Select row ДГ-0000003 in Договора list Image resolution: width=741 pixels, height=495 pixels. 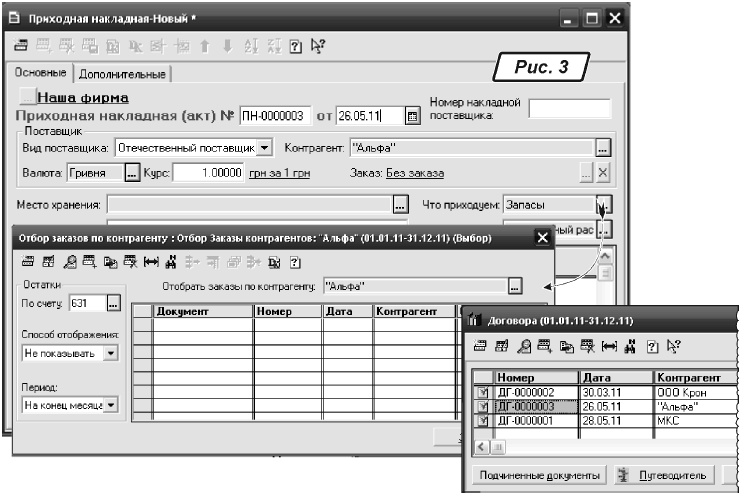530,407
